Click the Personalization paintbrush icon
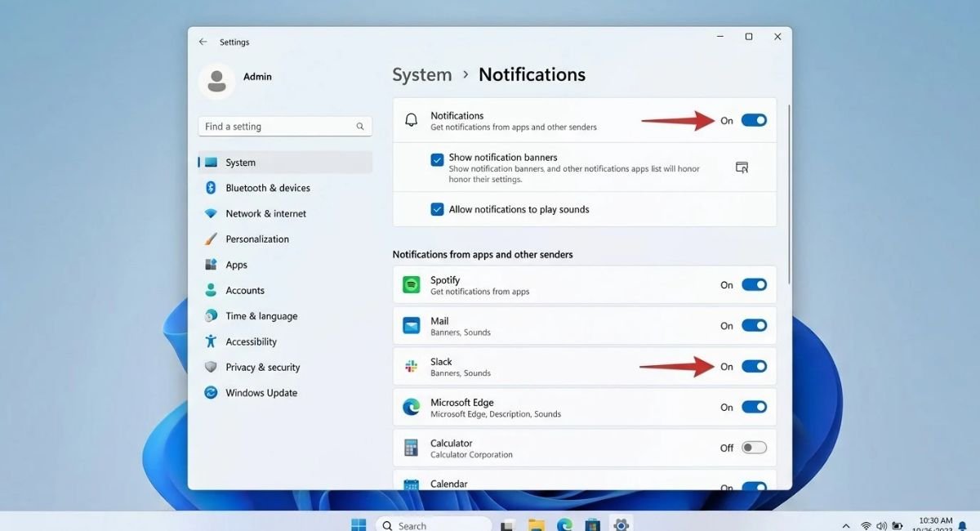980x531 pixels. pyautogui.click(x=211, y=239)
